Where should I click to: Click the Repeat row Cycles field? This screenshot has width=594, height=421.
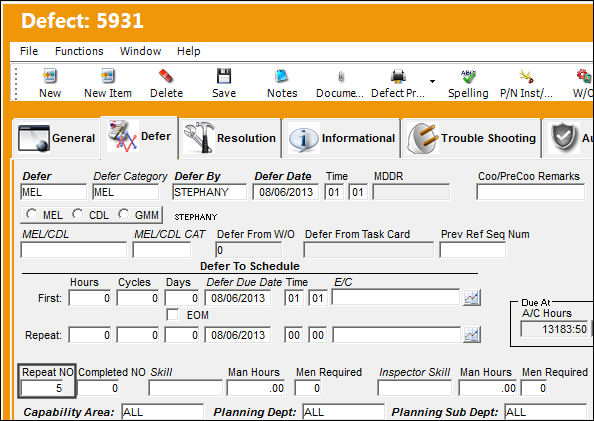(x=138, y=335)
